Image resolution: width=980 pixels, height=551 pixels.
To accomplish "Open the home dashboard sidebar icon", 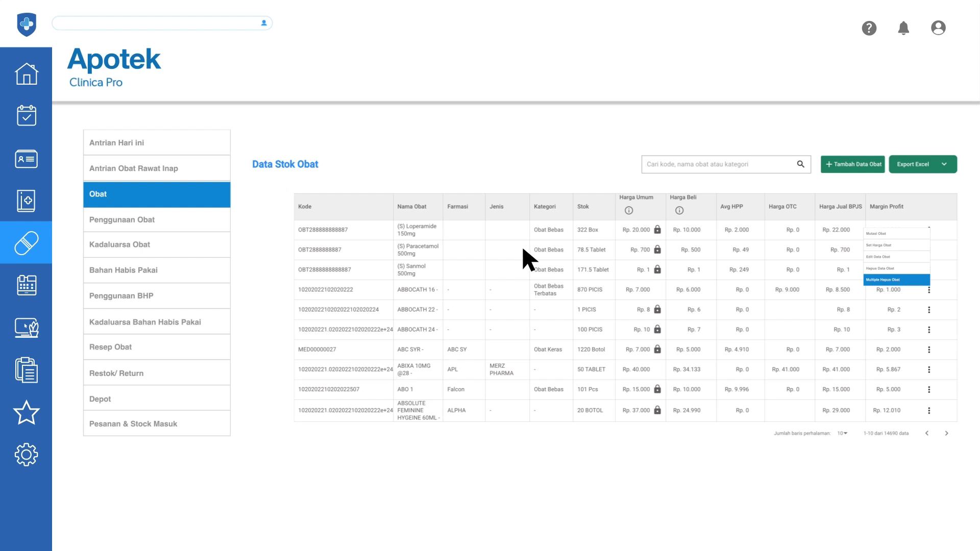I will tap(26, 74).
